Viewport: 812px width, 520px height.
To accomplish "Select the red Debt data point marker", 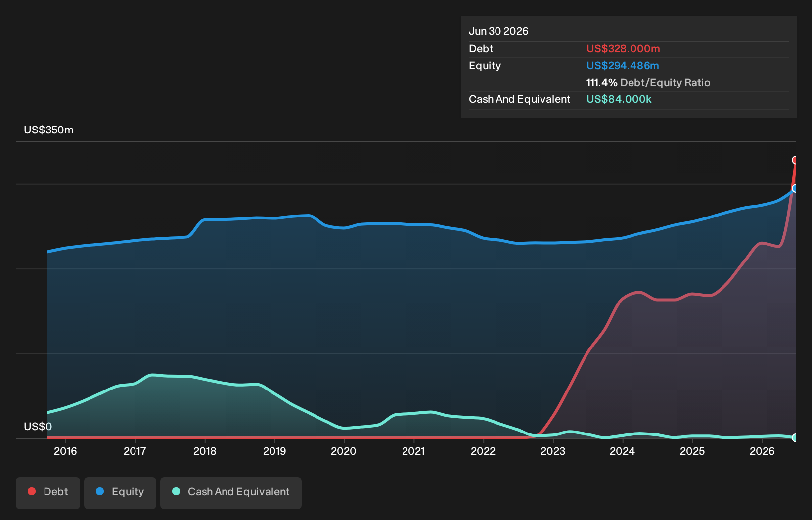I will (x=795, y=160).
